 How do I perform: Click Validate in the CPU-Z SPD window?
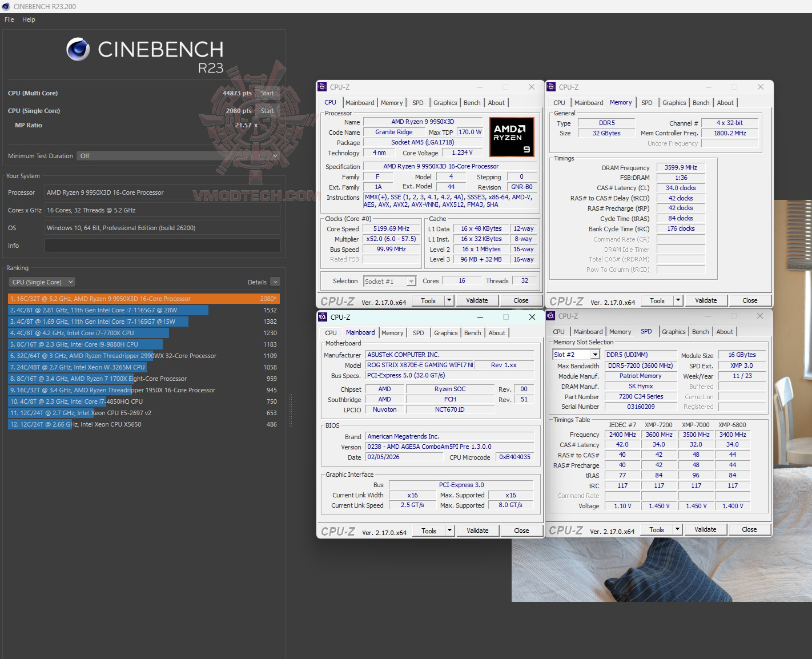pos(705,529)
